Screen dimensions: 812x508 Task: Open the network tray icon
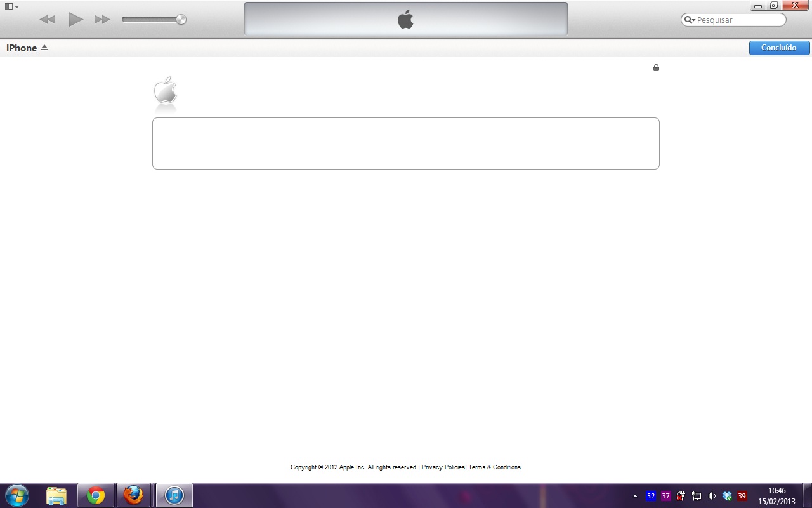point(697,496)
